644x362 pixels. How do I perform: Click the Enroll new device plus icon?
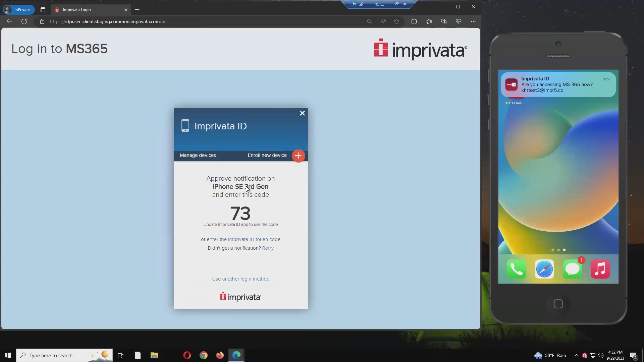[x=298, y=156]
